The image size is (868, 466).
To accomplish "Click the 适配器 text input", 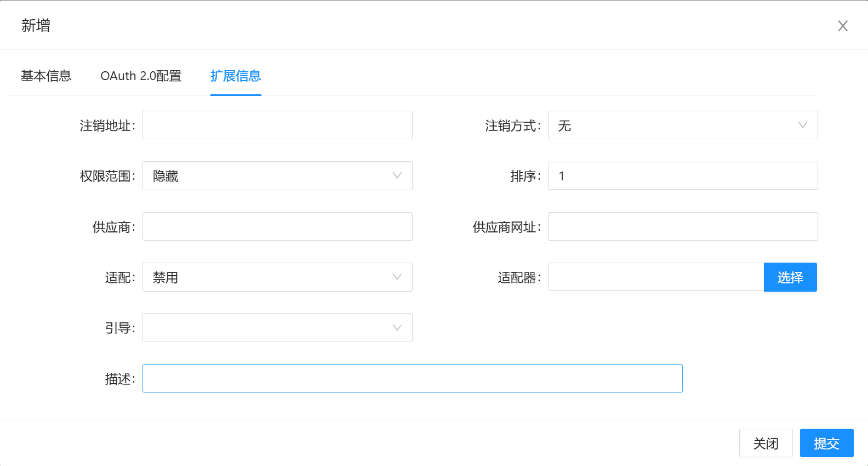I will [x=655, y=277].
